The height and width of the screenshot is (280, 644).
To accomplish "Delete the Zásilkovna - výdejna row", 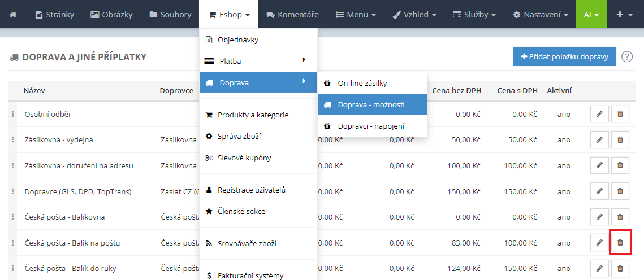I will click(x=620, y=140).
